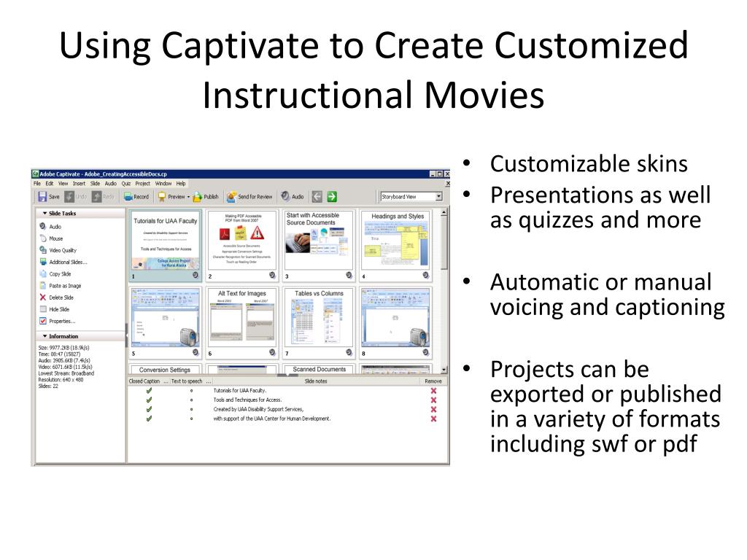This screenshot has height=560, width=747.
Task: Start recording with the Record button
Action: (x=136, y=196)
